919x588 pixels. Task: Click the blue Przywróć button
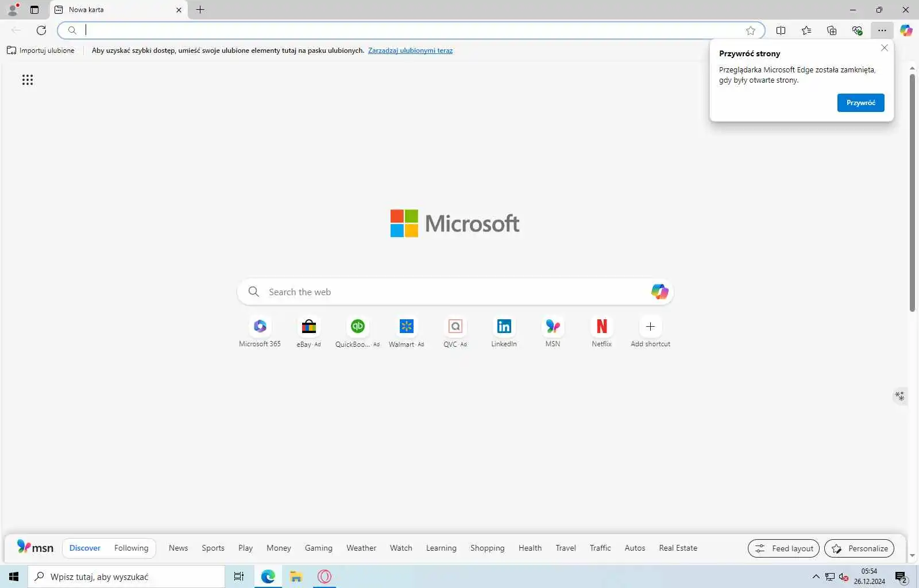tap(860, 103)
